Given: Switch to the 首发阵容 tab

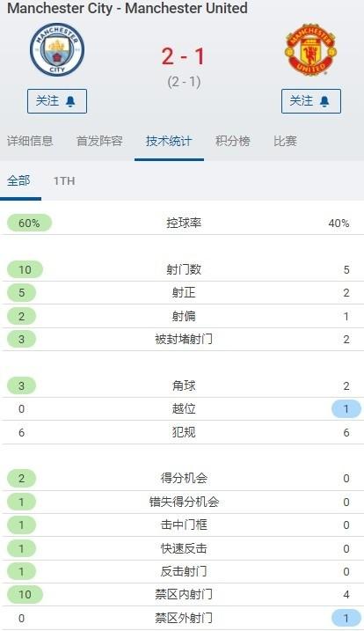Looking at the screenshot, I should (x=99, y=141).
